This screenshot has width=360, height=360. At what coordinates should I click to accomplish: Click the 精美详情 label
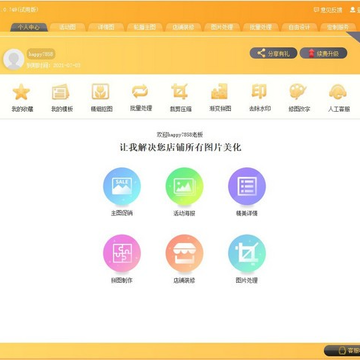point(247,213)
